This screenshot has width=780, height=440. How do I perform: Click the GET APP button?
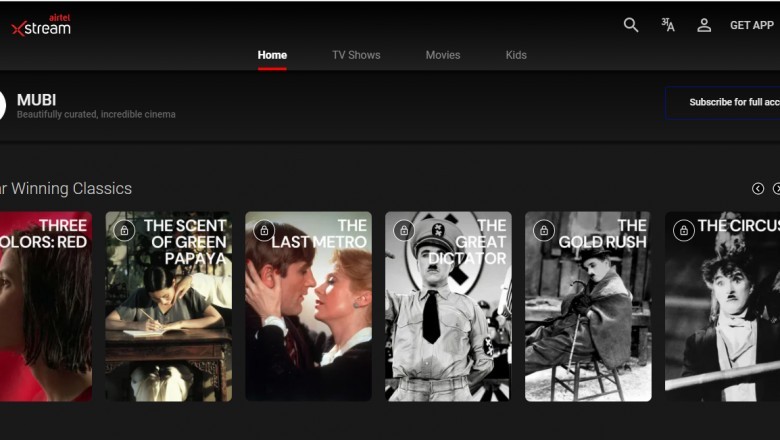751,25
